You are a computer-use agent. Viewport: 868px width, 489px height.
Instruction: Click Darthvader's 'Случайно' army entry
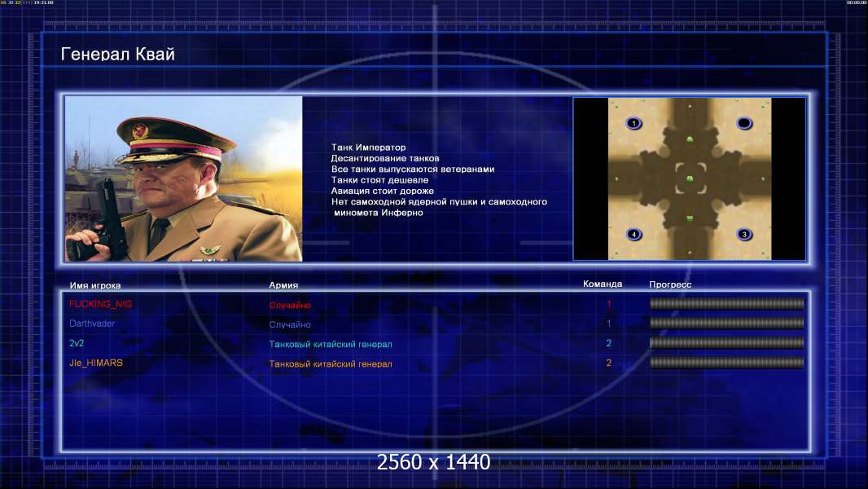coord(290,324)
